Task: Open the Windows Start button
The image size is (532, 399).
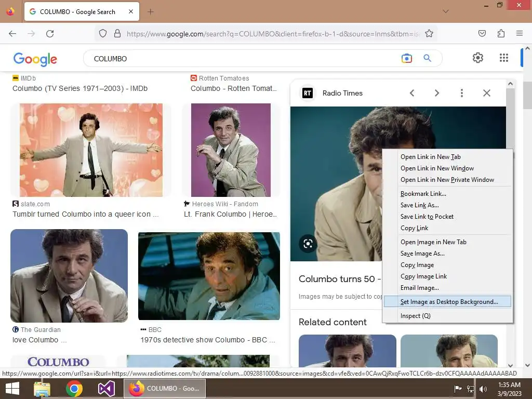Action: click(12, 389)
